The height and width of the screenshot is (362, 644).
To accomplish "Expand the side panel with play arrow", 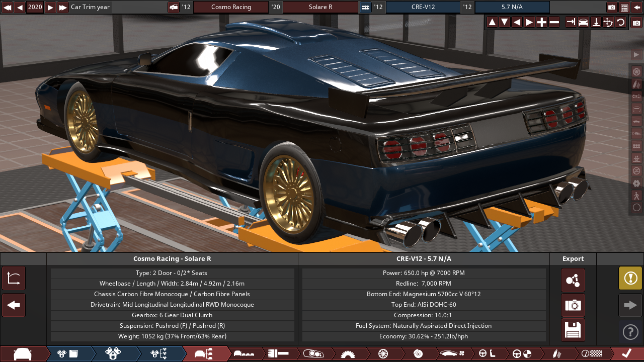I will tap(636, 54).
